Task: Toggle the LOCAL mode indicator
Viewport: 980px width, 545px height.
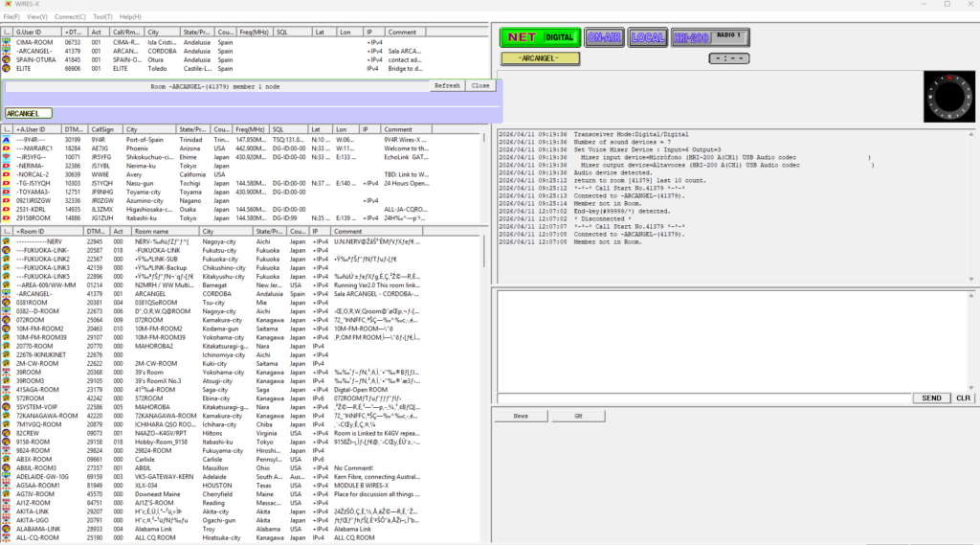Action: coord(648,37)
